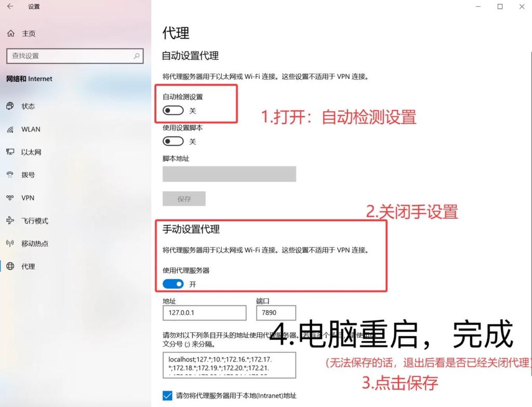Click the 地址 field containing 127.0.0.1
Screen dimensions: 532x407
[x=204, y=312]
